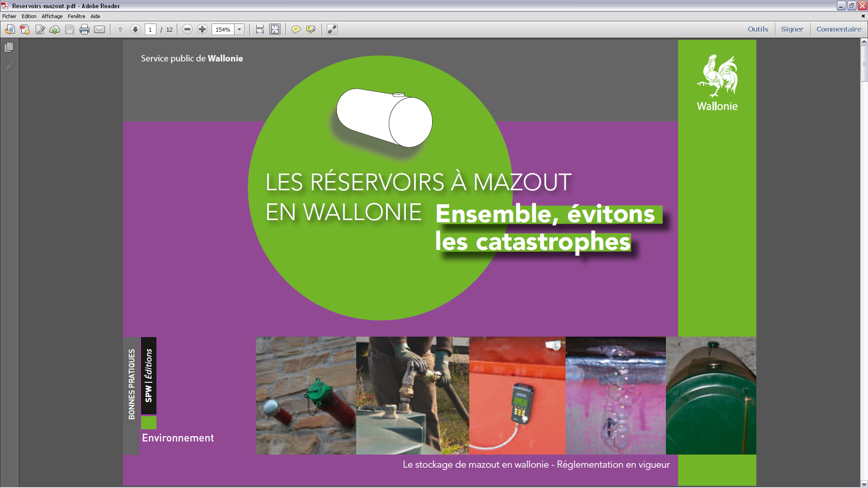The image size is (868, 488).
Task: Click the Save floppy disk icon
Action: click(x=70, y=29)
